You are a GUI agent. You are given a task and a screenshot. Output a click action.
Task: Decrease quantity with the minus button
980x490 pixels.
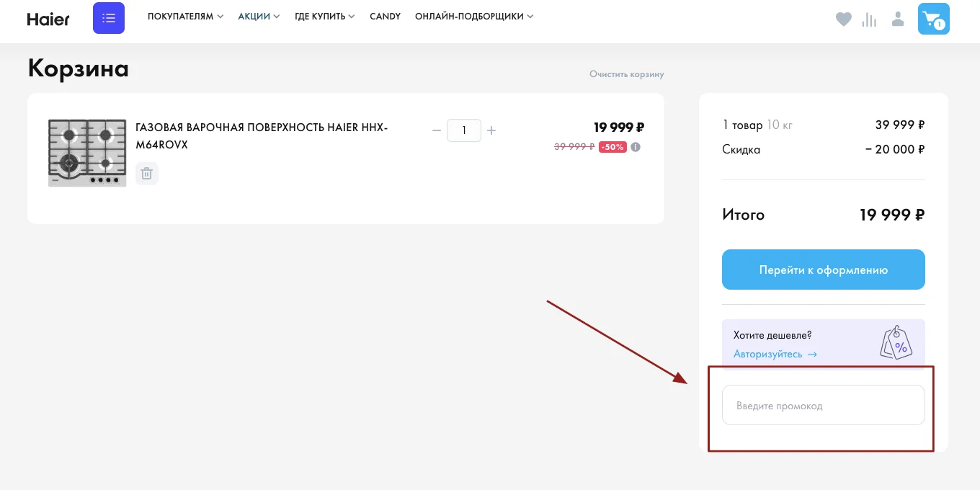coord(436,130)
